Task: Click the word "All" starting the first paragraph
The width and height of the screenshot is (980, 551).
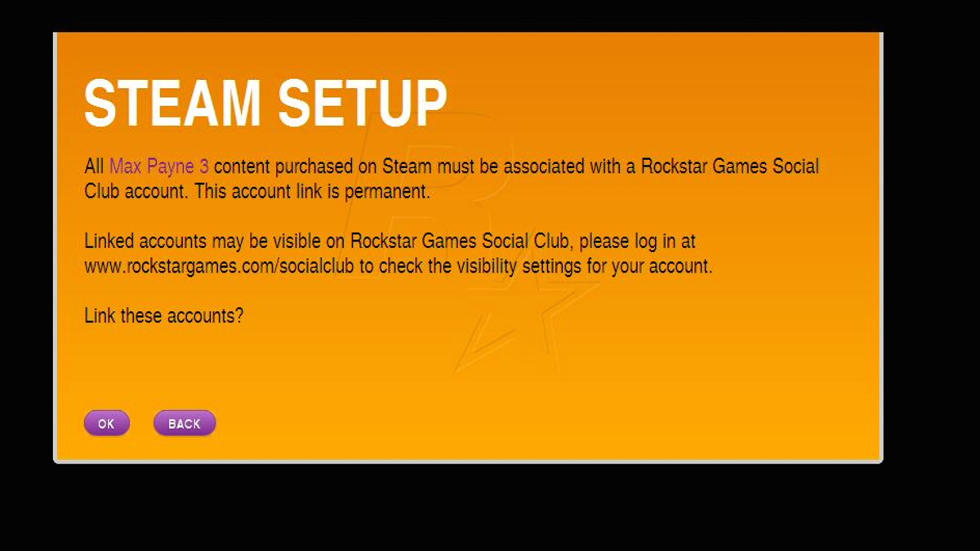Action: [x=94, y=167]
